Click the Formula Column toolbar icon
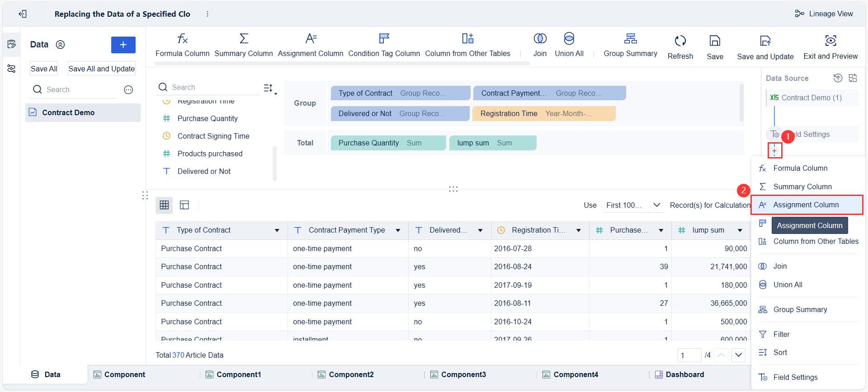Image resolution: width=868 pixels, height=392 pixels. (182, 39)
